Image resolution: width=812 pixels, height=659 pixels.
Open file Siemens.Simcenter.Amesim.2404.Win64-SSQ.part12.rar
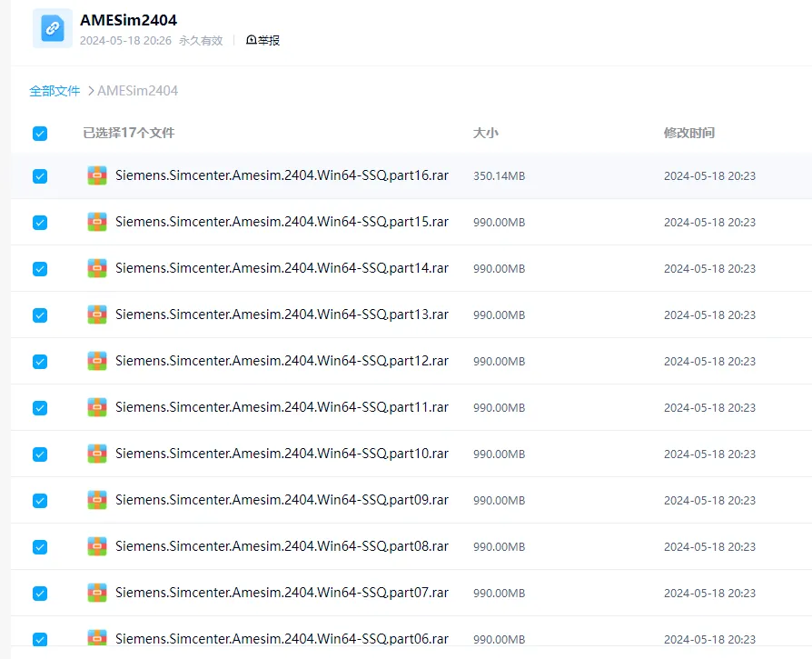point(282,361)
